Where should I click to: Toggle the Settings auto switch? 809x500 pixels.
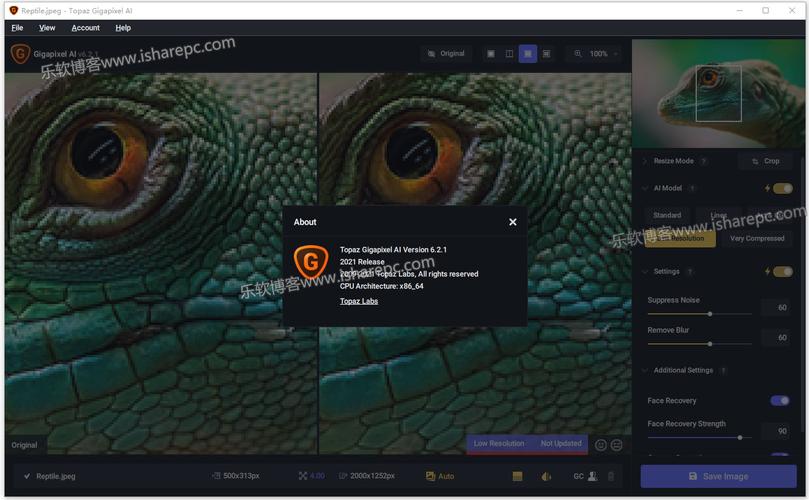(x=782, y=271)
